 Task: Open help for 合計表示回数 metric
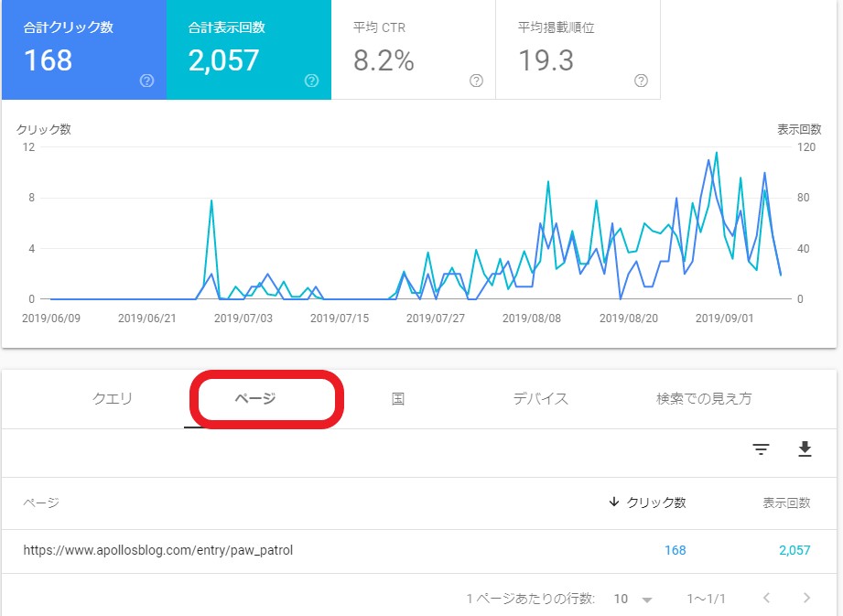coord(311,81)
